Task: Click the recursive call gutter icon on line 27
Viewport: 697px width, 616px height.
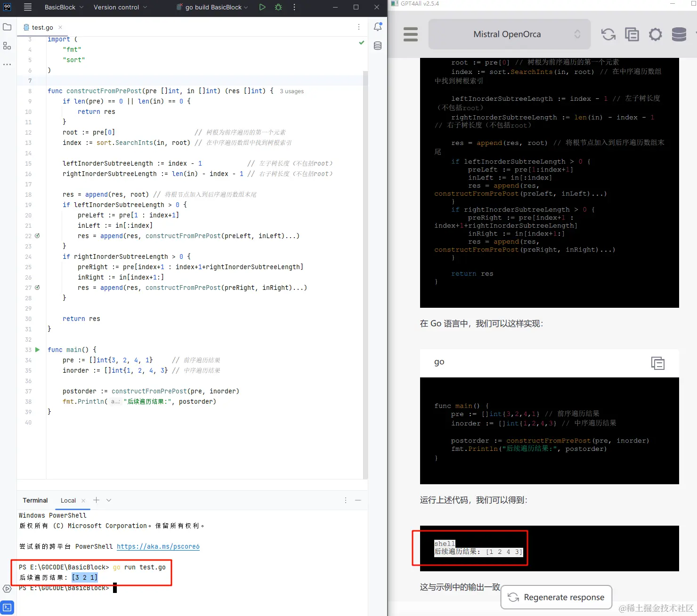Action: (37, 288)
